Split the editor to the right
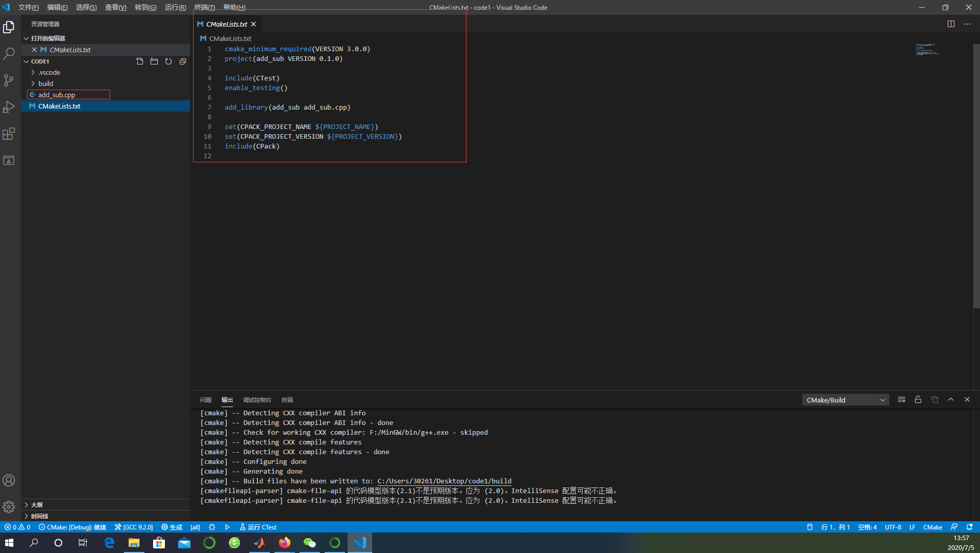The image size is (980, 553). pyautogui.click(x=951, y=24)
